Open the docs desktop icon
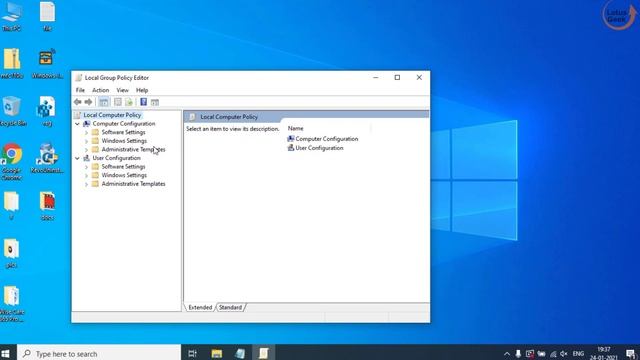 [47, 206]
